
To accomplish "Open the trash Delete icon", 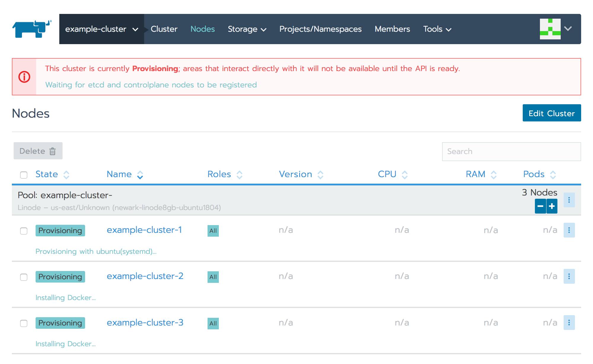I will tap(52, 151).
